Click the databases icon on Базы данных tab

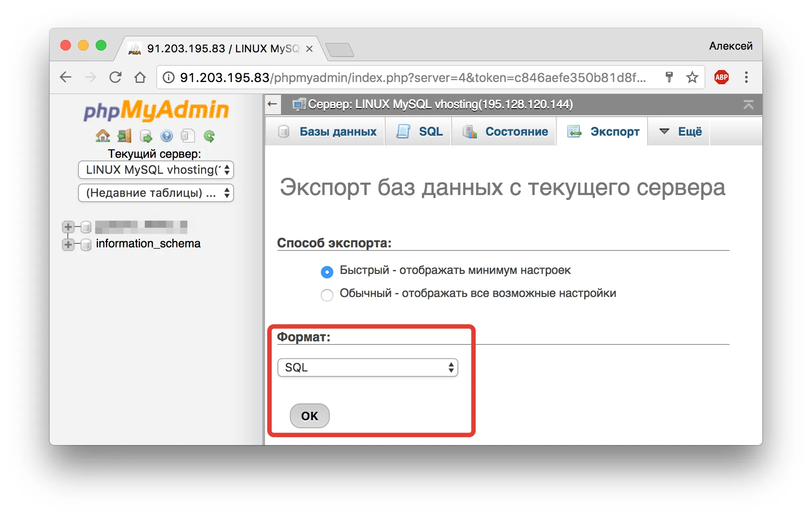point(284,131)
